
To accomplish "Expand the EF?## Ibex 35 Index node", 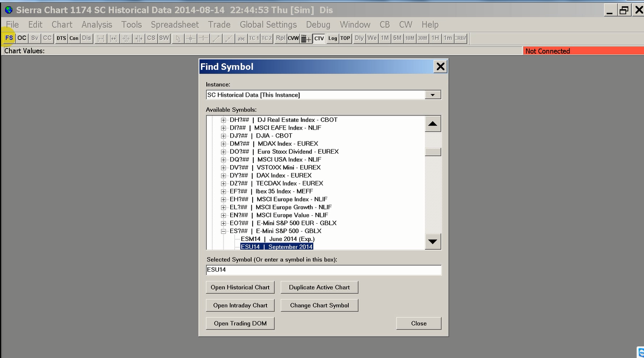I will [x=224, y=191].
